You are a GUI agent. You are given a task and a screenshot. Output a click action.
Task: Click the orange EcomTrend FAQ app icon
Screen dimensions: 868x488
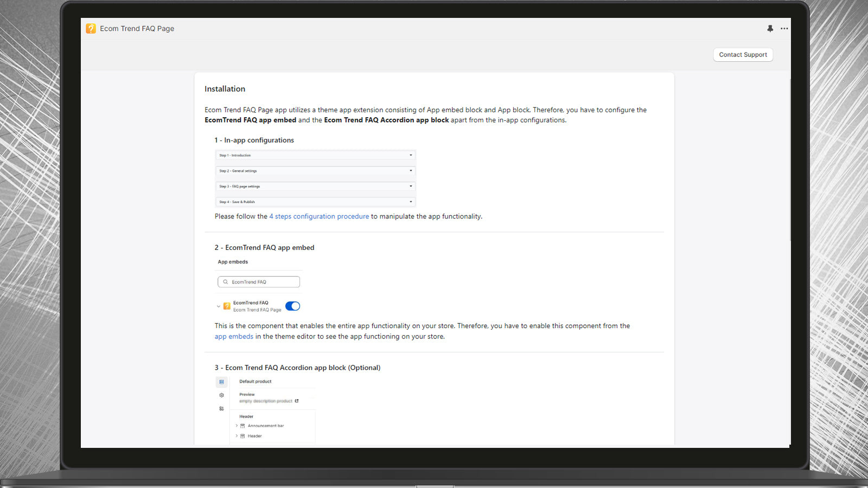[x=227, y=306]
